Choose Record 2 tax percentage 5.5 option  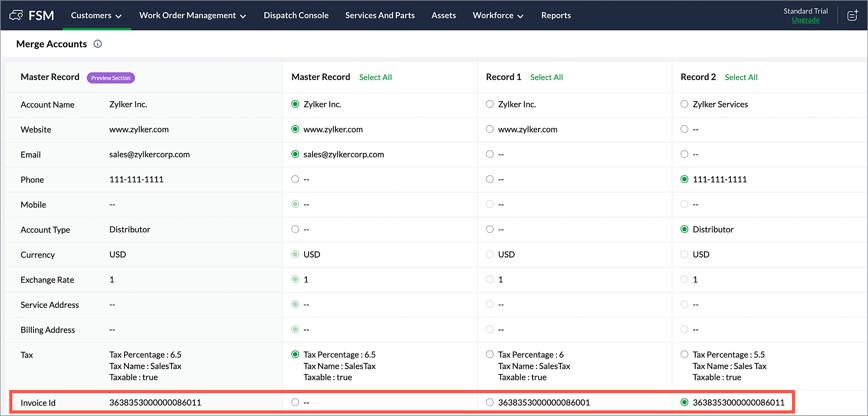pos(684,354)
